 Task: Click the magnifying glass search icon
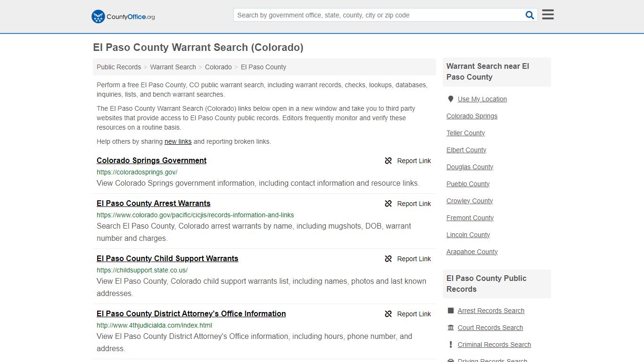pyautogui.click(x=530, y=15)
